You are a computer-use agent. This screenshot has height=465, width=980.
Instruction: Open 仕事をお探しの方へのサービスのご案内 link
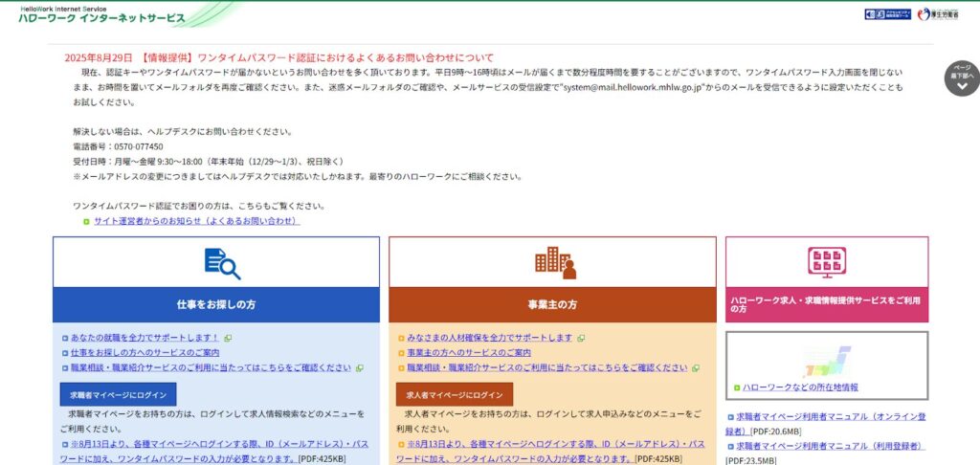145,352
